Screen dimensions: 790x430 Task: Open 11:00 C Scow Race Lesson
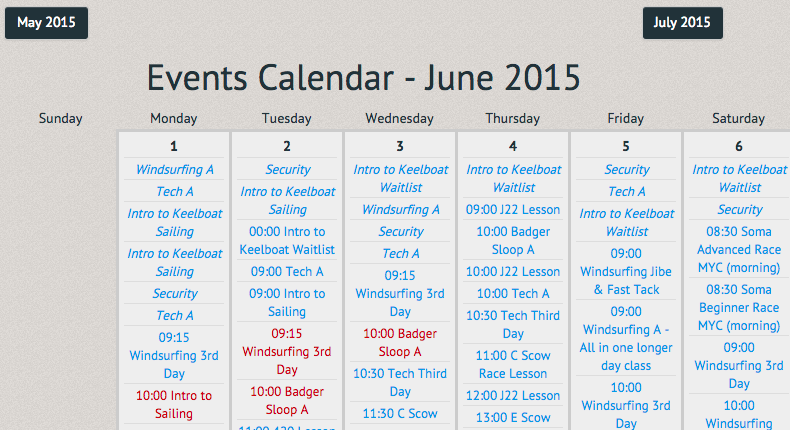click(513, 364)
